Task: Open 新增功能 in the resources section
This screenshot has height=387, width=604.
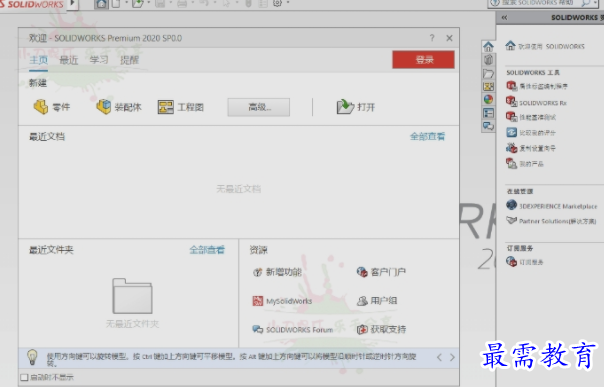Action: (x=277, y=272)
